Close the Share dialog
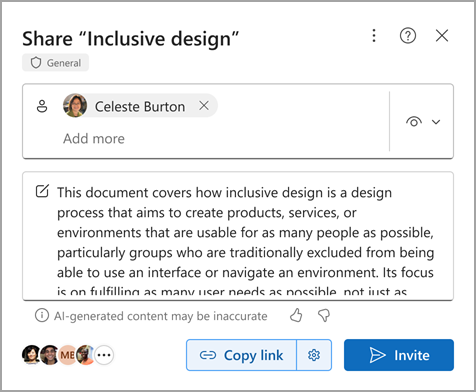 pos(442,35)
